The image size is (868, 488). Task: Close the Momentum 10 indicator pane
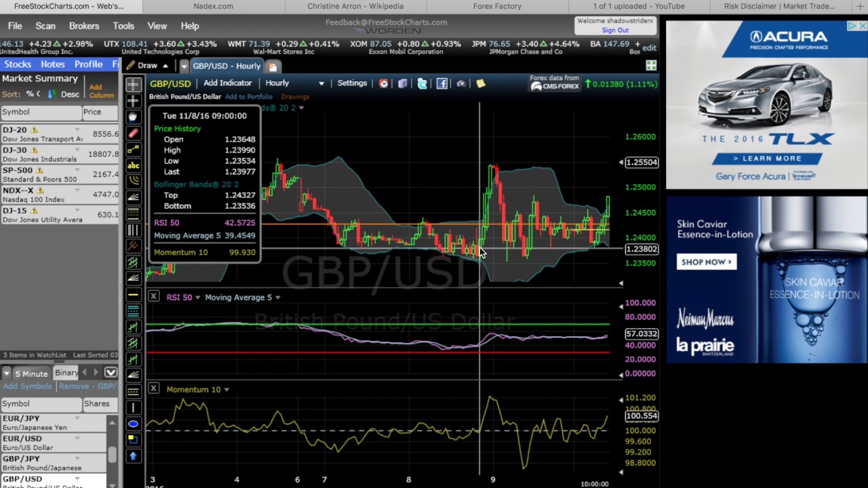point(154,389)
